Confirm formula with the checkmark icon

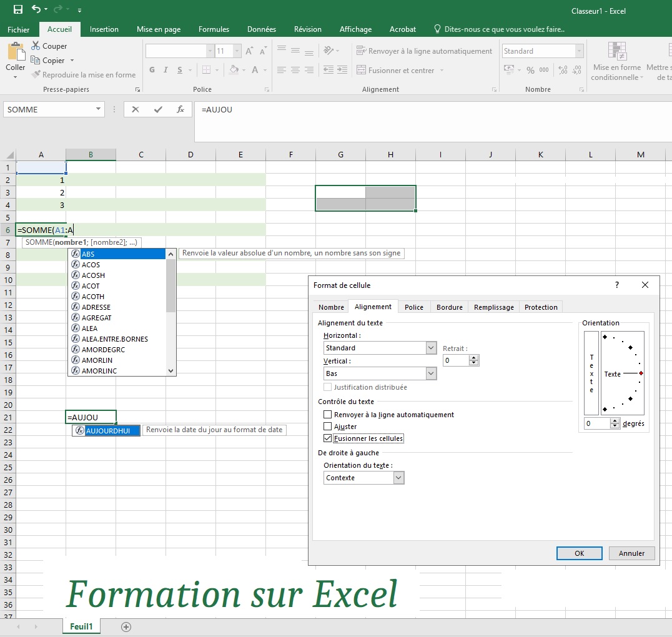[158, 109]
